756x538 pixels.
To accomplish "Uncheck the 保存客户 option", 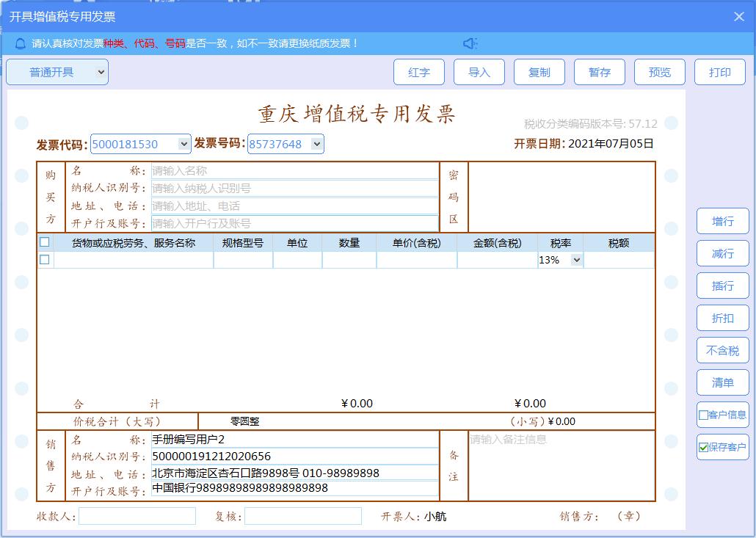I will [x=702, y=447].
